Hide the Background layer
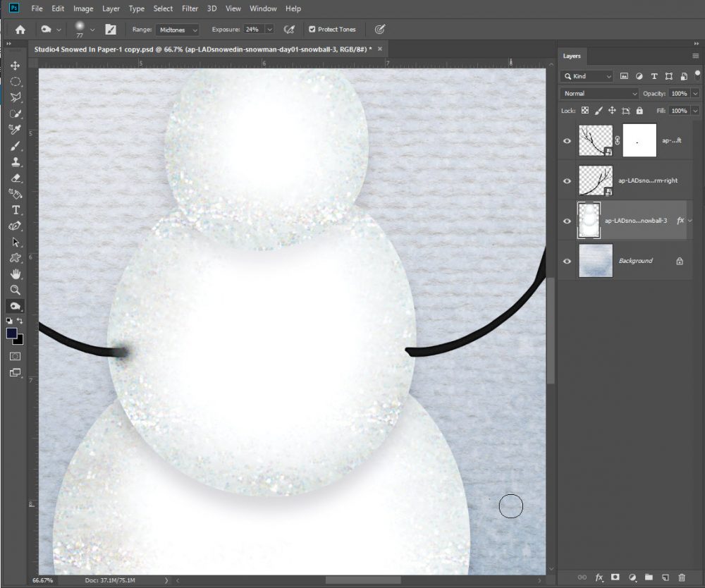 coord(567,261)
